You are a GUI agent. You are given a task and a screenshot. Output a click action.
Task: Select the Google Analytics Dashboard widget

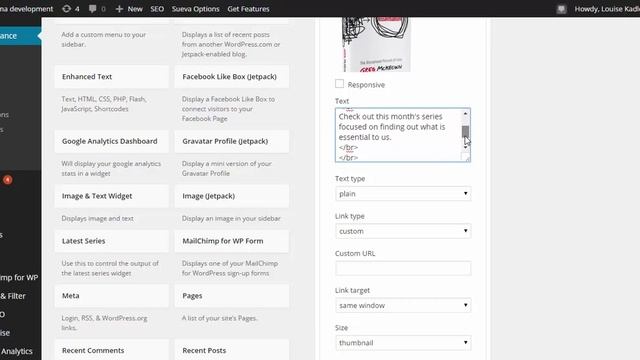(x=111, y=141)
